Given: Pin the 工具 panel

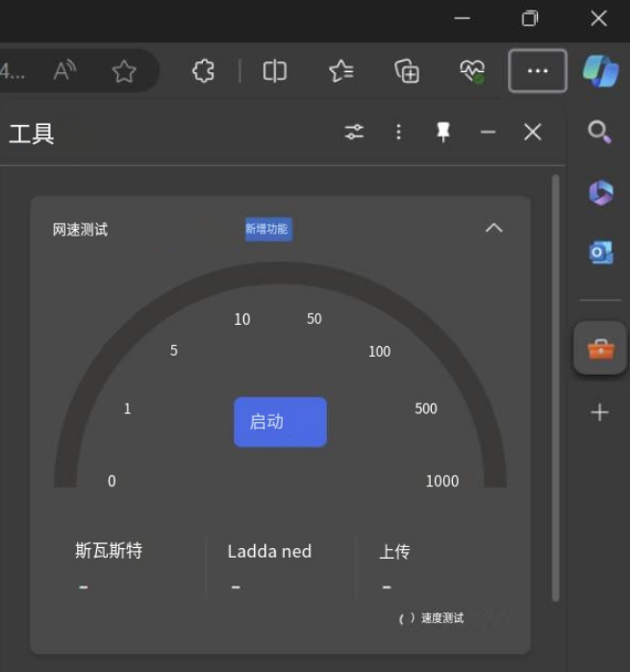Looking at the screenshot, I should point(442,133).
